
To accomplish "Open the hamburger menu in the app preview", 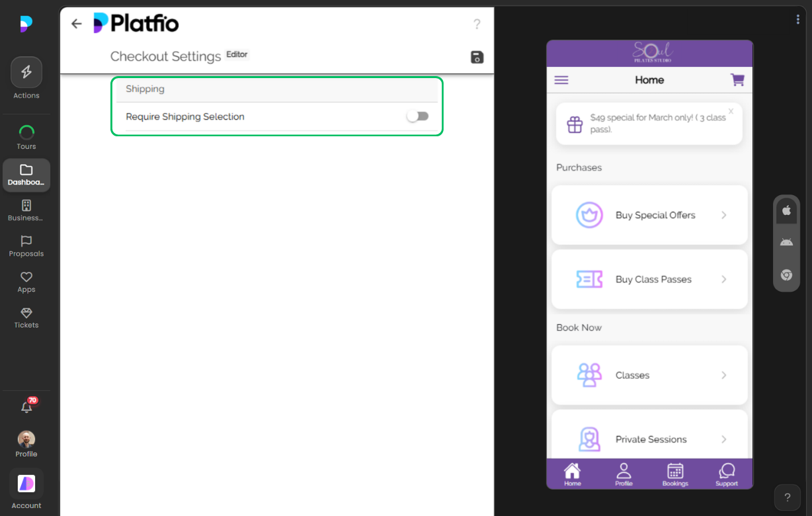I will tap(561, 80).
